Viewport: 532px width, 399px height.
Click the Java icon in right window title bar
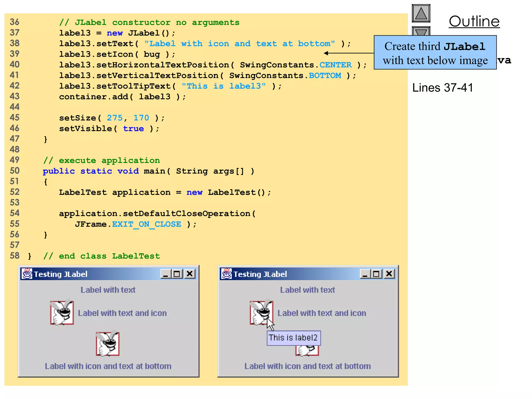[227, 274]
